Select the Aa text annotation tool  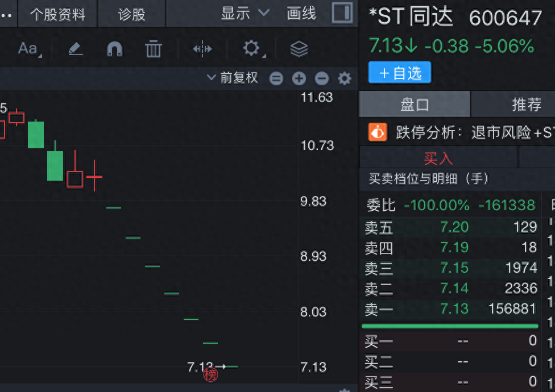pos(28,48)
